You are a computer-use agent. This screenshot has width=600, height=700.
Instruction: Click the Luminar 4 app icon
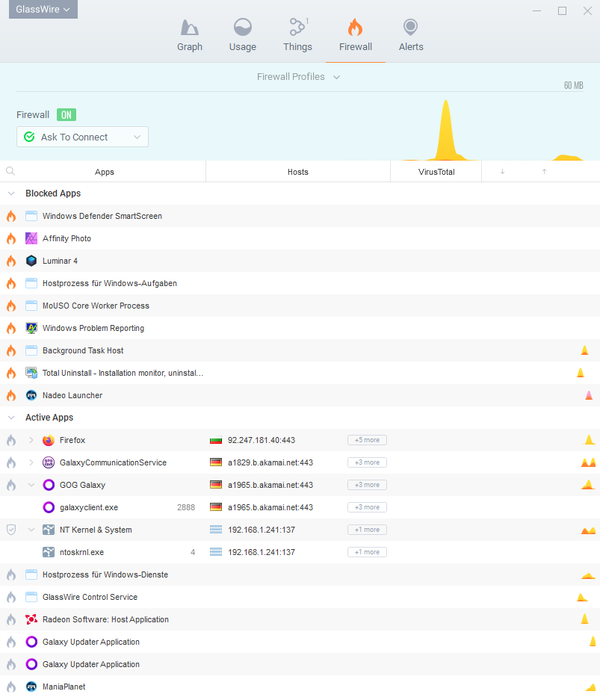(31, 261)
